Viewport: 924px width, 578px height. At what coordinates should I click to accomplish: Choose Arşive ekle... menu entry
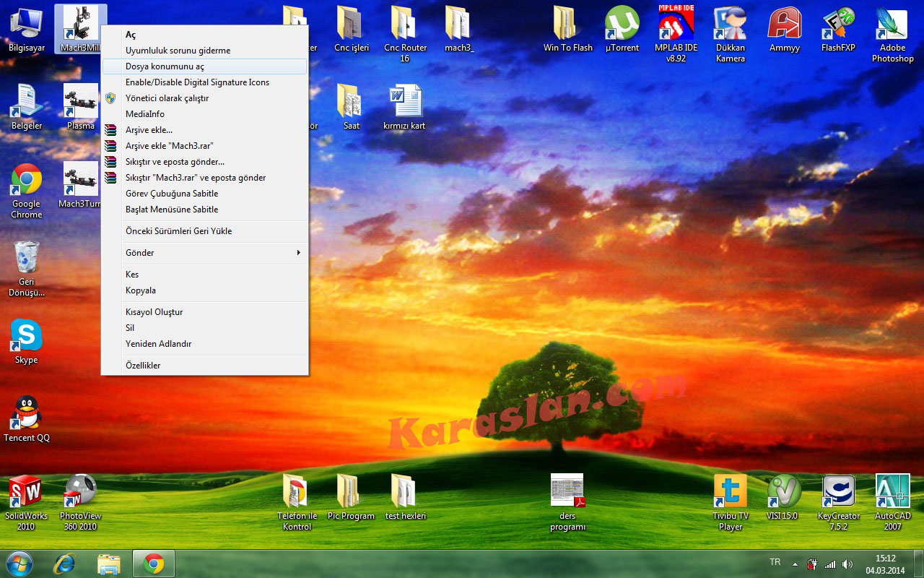pos(205,130)
